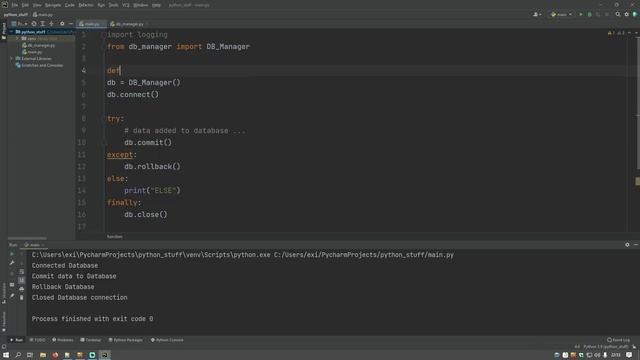Click the user account icon in the top toolbar
Viewport: 640px width, 360px height.
pos(537,14)
